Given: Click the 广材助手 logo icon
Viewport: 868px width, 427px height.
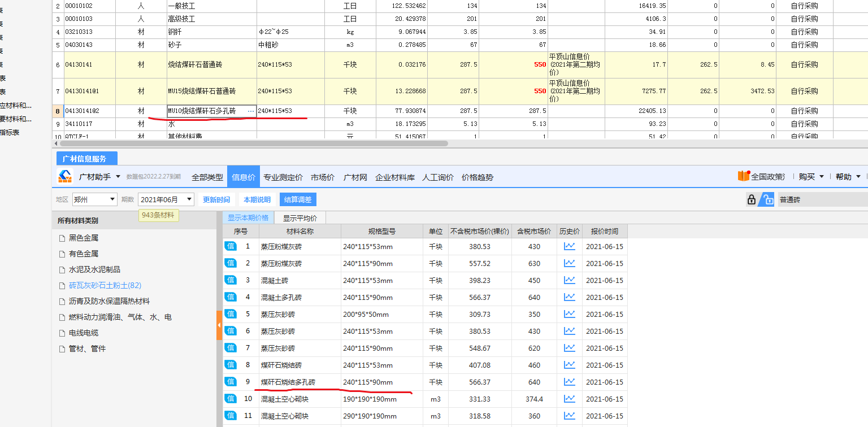Looking at the screenshot, I should point(65,176).
